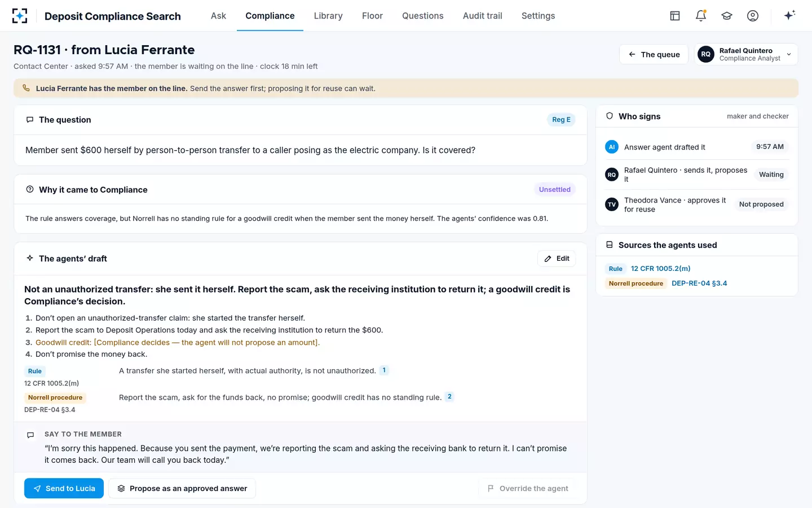Screen dimensions: 812x508
Task: Click the phone icon in the alert banner
Action: (x=26, y=88)
